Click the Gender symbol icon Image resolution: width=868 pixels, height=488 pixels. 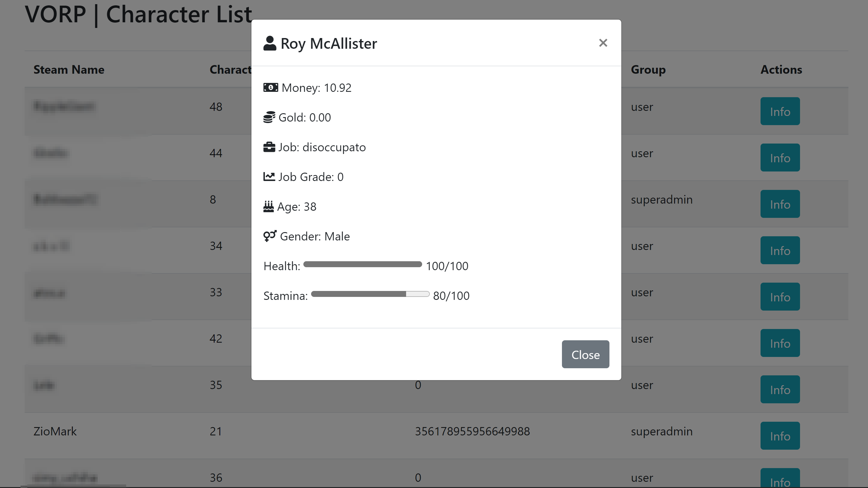point(270,236)
